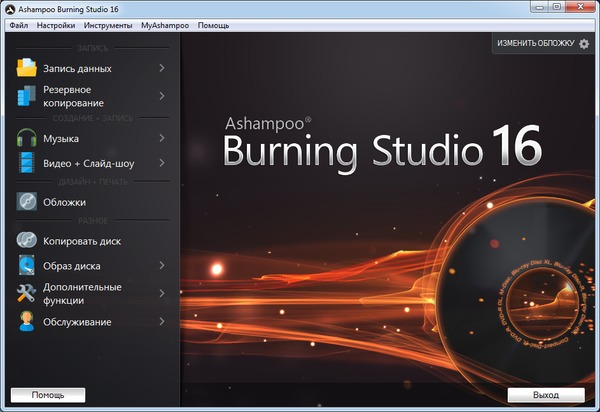The image size is (600, 412).
Task: Expand the Образ диска submenu arrow
Action: pyautogui.click(x=161, y=265)
